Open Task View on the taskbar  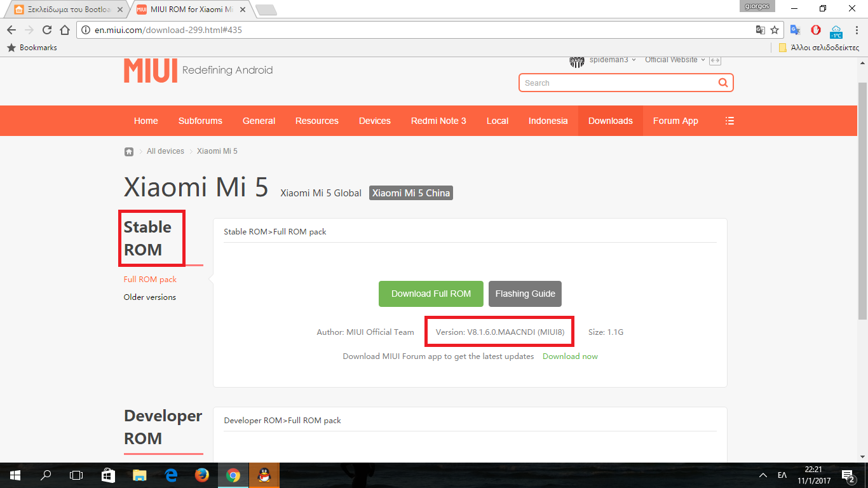tap(76, 475)
